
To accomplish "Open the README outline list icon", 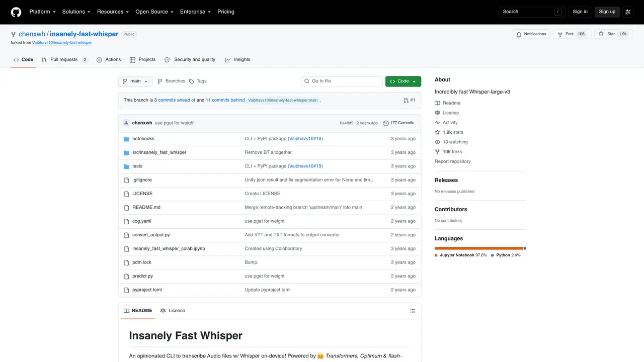I will pos(413,311).
